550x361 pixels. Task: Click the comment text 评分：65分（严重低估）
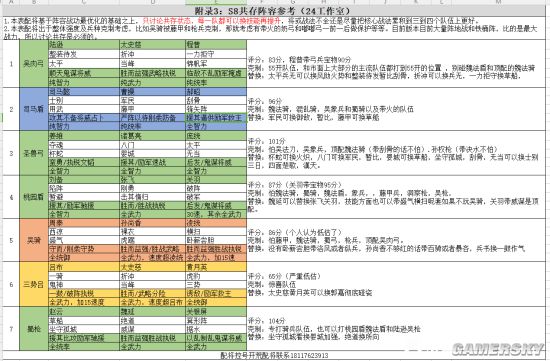pos(284,276)
